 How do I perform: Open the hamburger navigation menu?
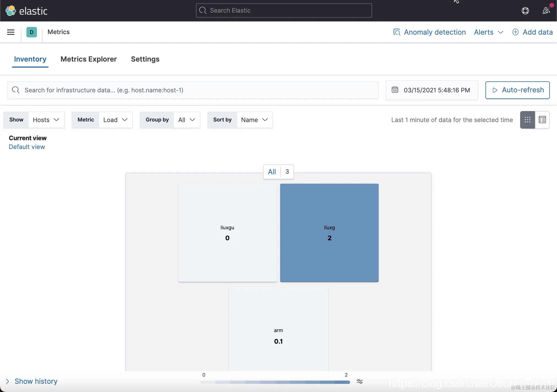pos(11,32)
